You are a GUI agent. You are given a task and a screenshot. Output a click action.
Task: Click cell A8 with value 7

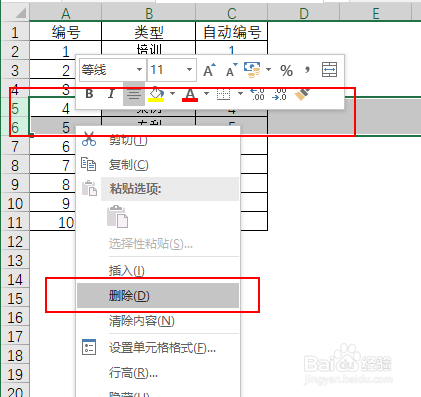point(53,165)
